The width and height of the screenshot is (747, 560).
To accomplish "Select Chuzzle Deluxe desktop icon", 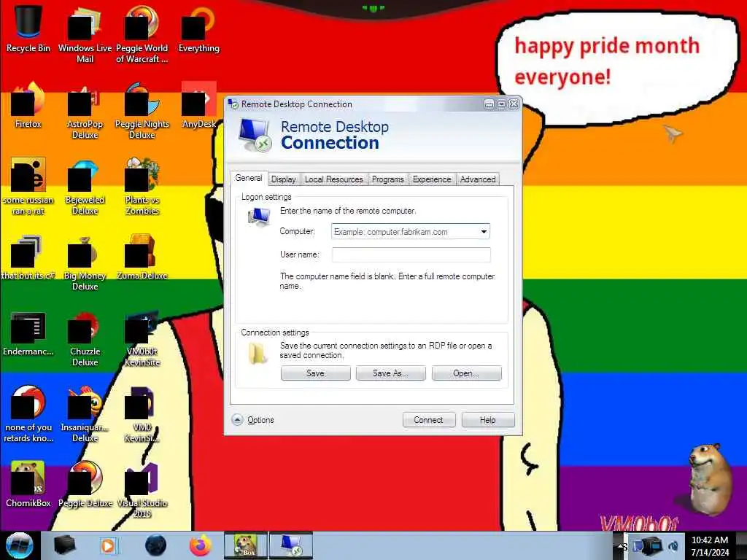I will (85, 338).
